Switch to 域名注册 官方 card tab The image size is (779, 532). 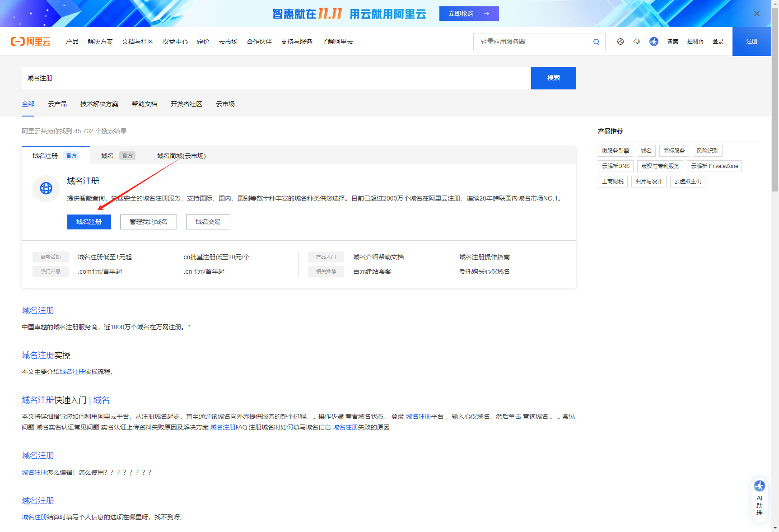56,156
